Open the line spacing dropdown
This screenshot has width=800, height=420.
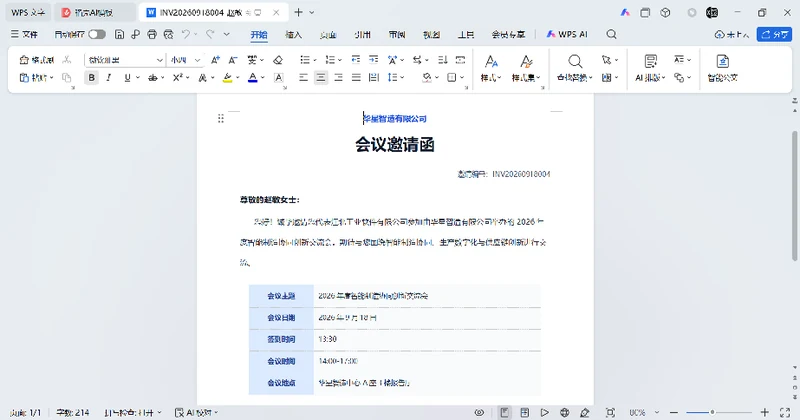click(396, 78)
